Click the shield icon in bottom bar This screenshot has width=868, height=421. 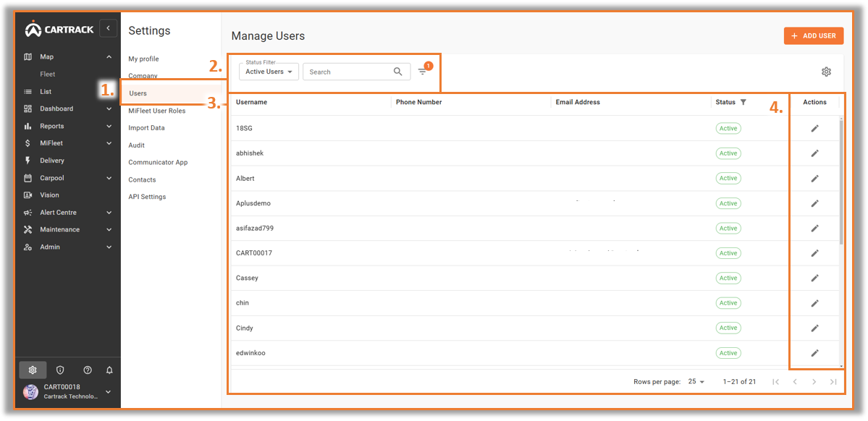tap(60, 370)
